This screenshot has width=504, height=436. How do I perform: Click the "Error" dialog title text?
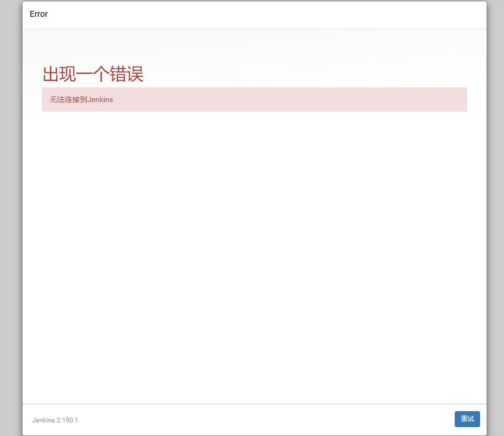coord(38,14)
